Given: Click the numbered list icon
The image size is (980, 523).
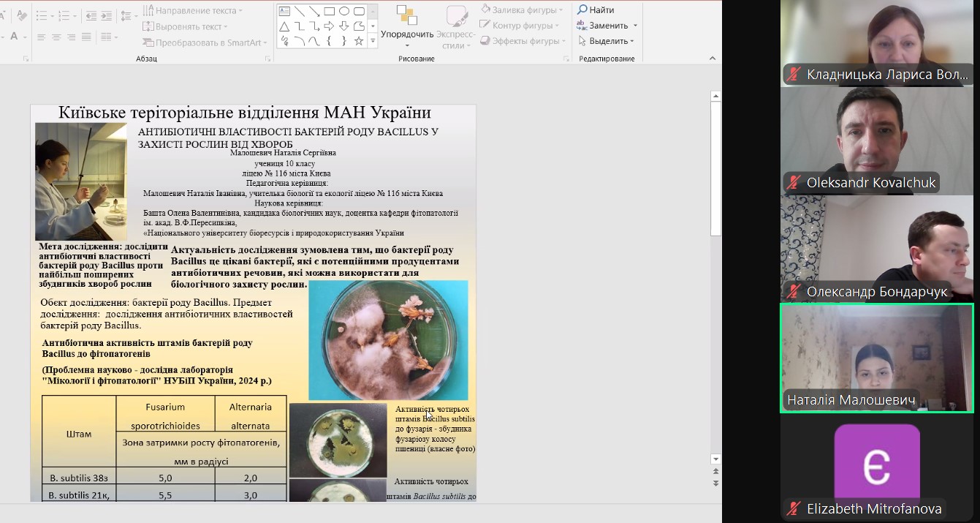Looking at the screenshot, I should coord(64,15).
